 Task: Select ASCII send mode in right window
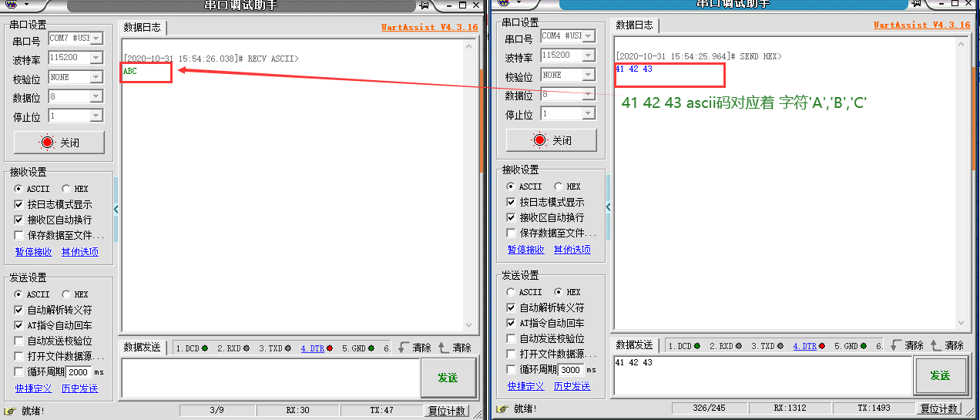point(512,292)
